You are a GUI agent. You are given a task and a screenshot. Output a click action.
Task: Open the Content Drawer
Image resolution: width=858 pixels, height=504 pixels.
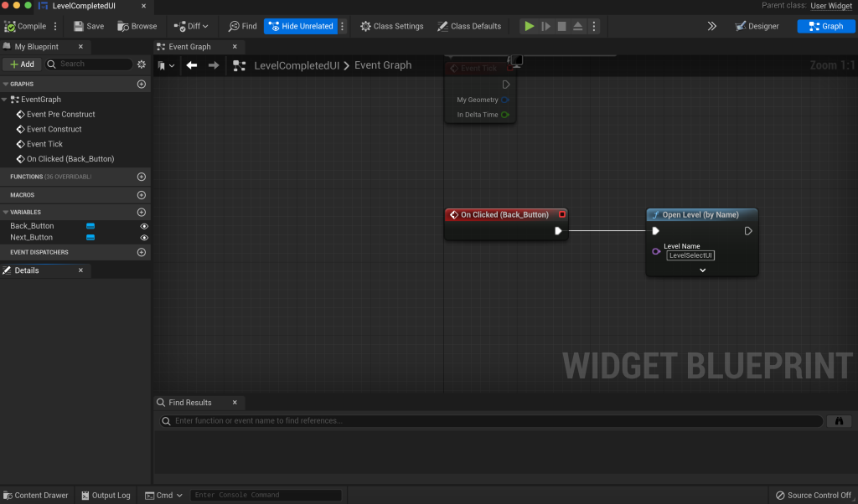pos(36,496)
